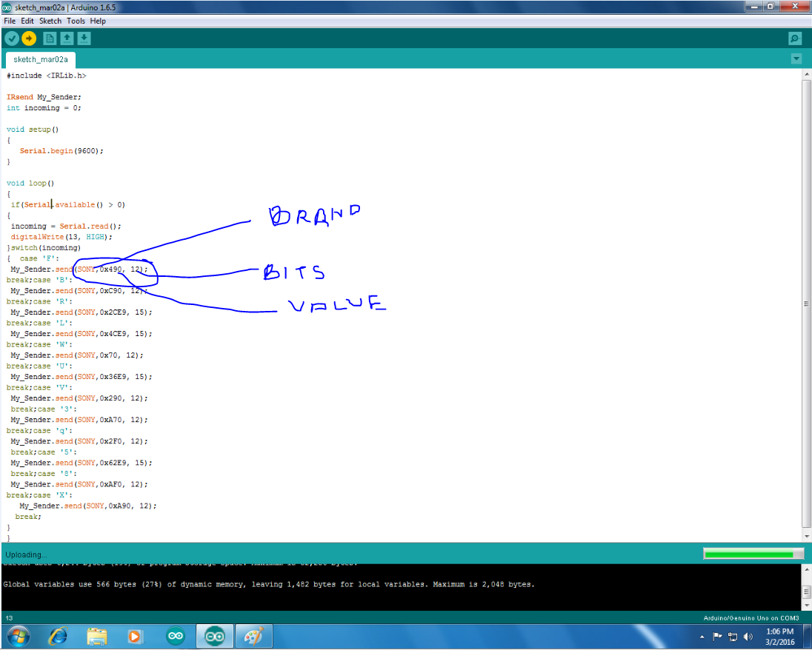Open Paint from the taskbar

[253, 636]
